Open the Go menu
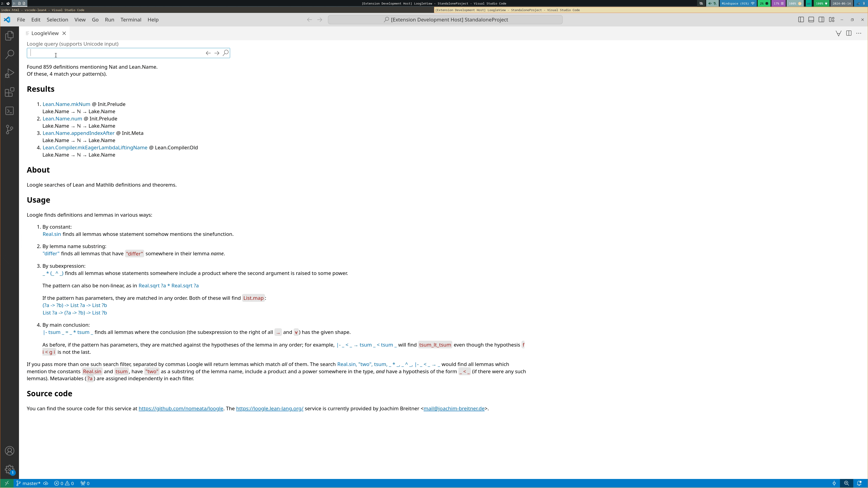868x488 pixels. (x=95, y=19)
